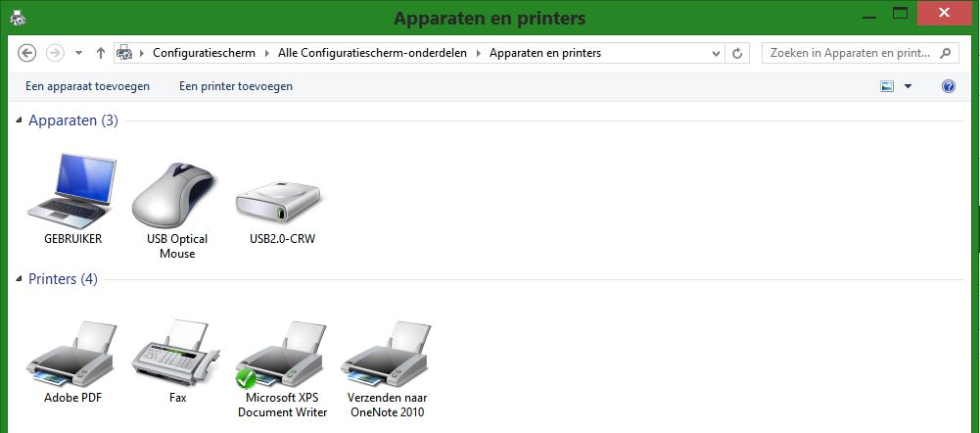
Task: Click the USB Optical Mouse label
Action: pos(177,247)
